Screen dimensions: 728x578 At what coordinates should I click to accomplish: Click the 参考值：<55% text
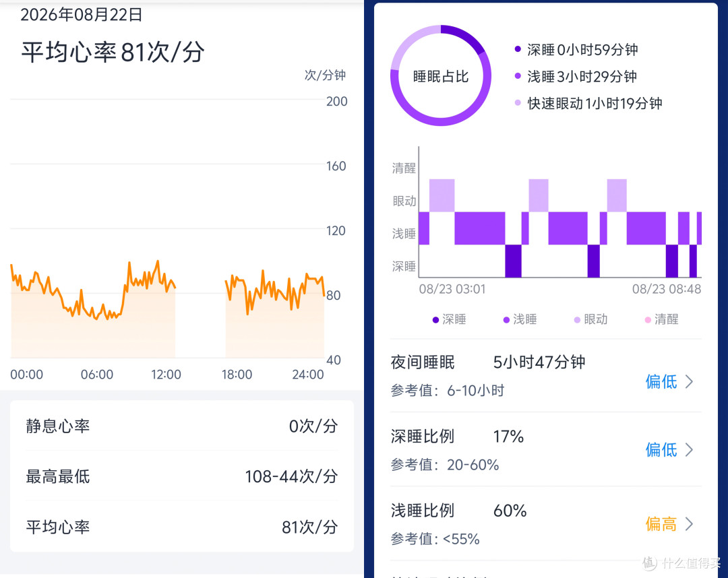click(x=435, y=539)
